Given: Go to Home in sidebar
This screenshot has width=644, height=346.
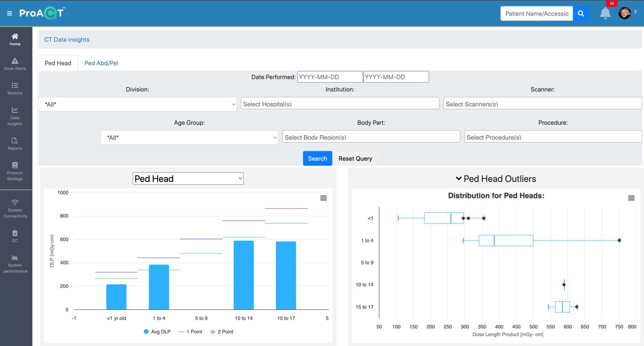Looking at the screenshot, I should click(15, 39).
